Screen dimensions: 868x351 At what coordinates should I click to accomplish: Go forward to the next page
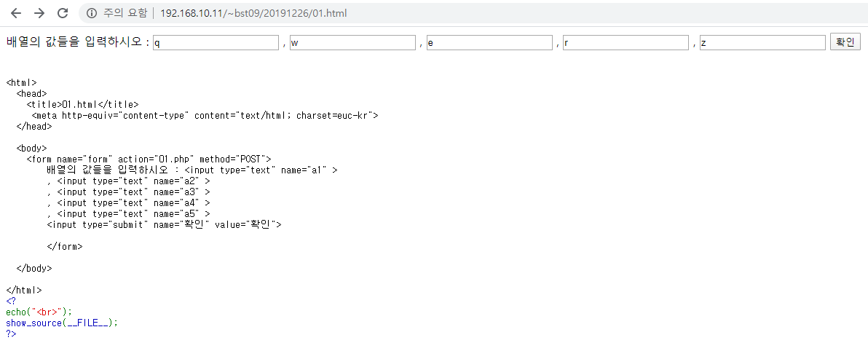[39, 13]
